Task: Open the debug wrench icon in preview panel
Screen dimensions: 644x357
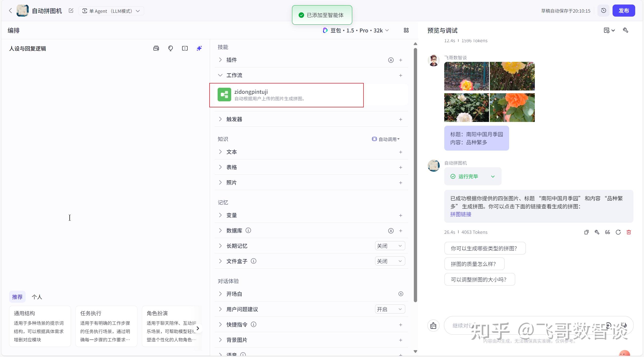Action: point(626,30)
